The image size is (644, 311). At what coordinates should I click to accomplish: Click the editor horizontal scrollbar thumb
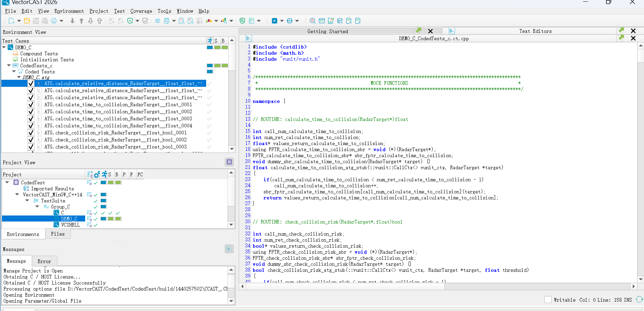point(345,286)
